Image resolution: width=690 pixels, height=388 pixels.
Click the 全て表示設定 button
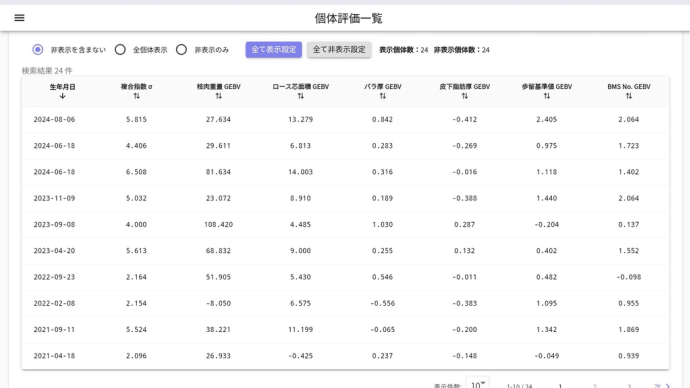coord(274,50)
